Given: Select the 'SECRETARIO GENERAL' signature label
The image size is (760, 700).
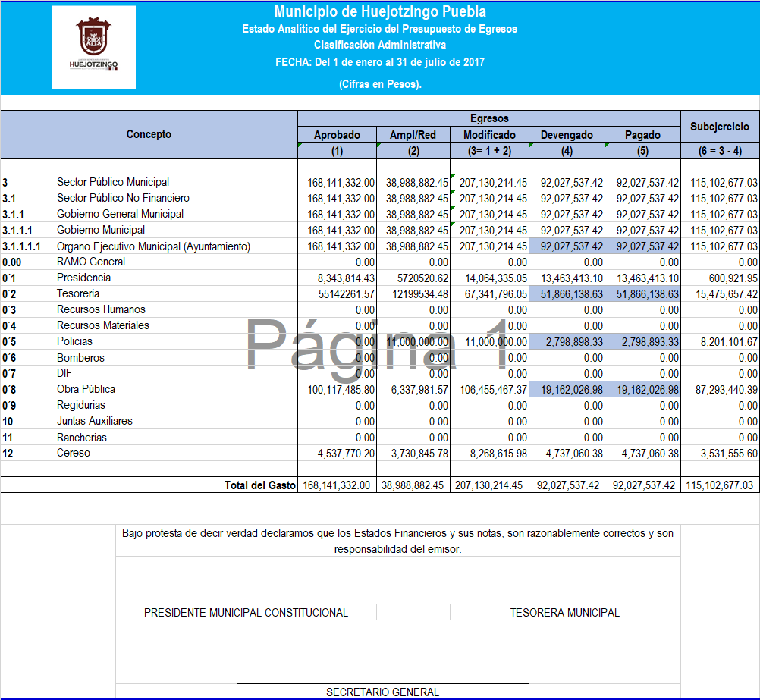Looking at the screenshot, I should pos(382,692).
